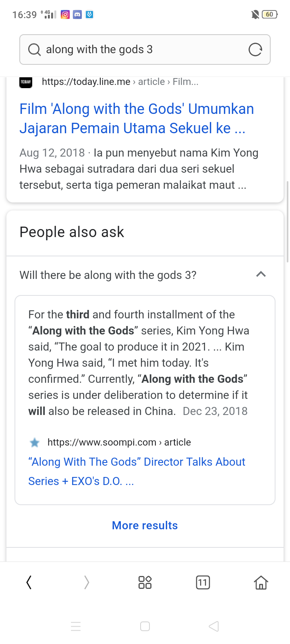Reload the page with refresh icon
Image resolution: width=290 pixels, height=644 pixels.
[x=255, y=50]
